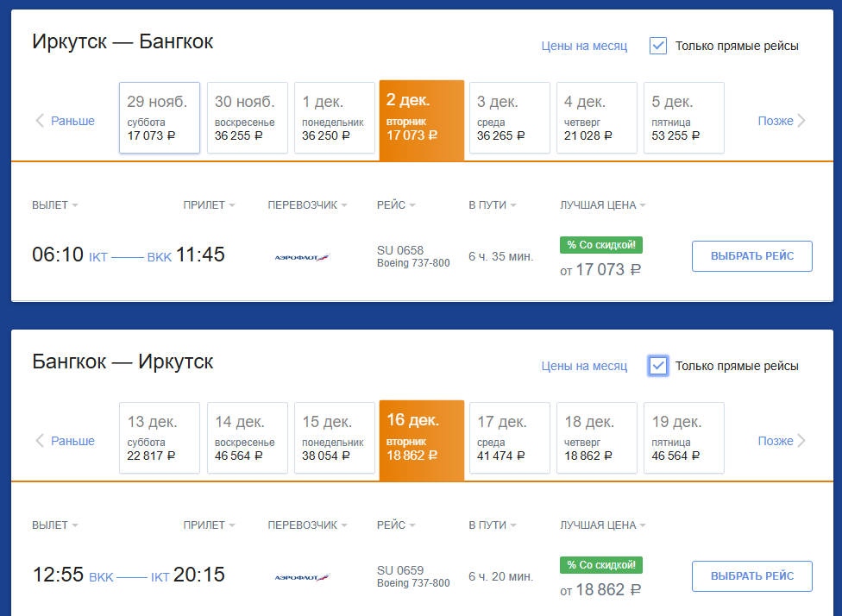The width and height of the screenshot is (842, 616).
Task: Click right chevron 'Позже' for Иркутск — Бангкок dates
Action: (x=782, y=121)
